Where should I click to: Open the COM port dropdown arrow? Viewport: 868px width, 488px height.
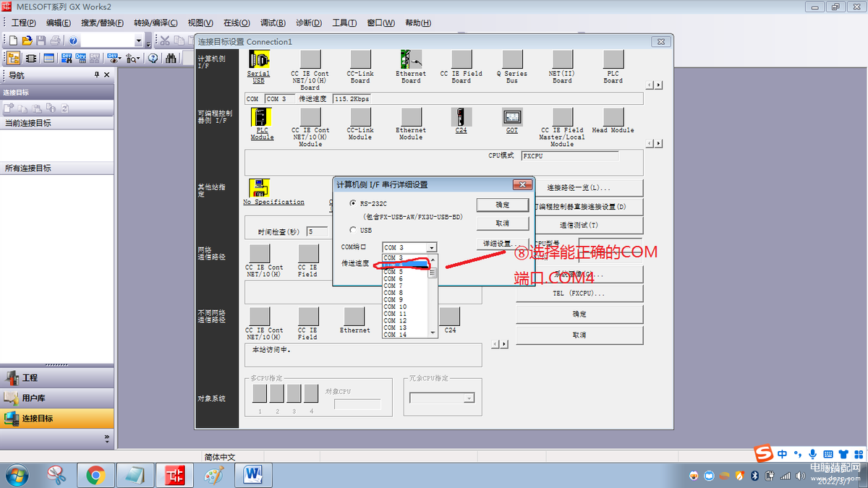point(432,247)
